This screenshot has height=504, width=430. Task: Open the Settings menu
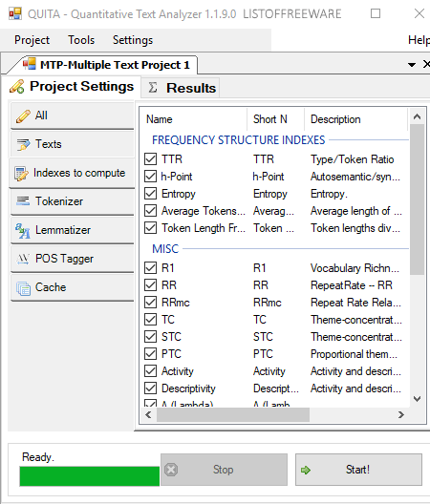133,40
